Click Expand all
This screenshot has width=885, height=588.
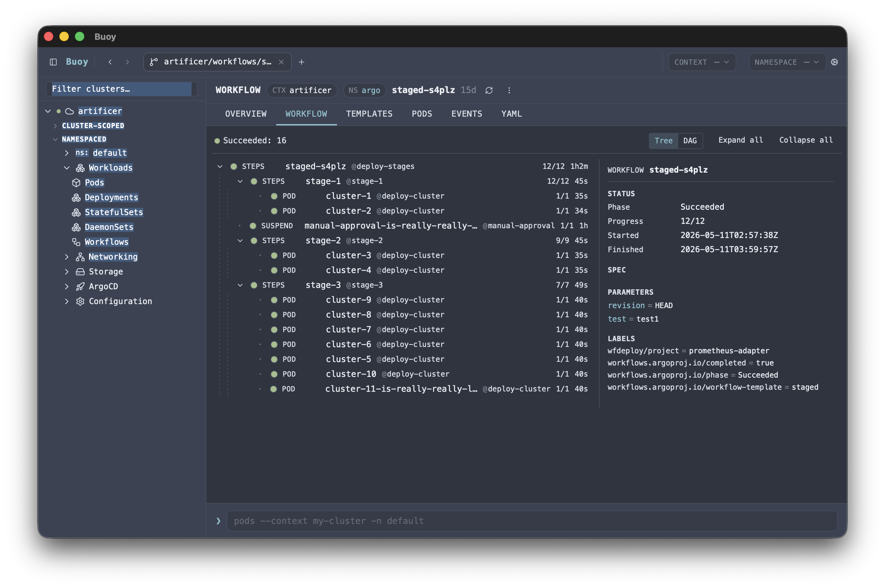[x=740, y=140]
